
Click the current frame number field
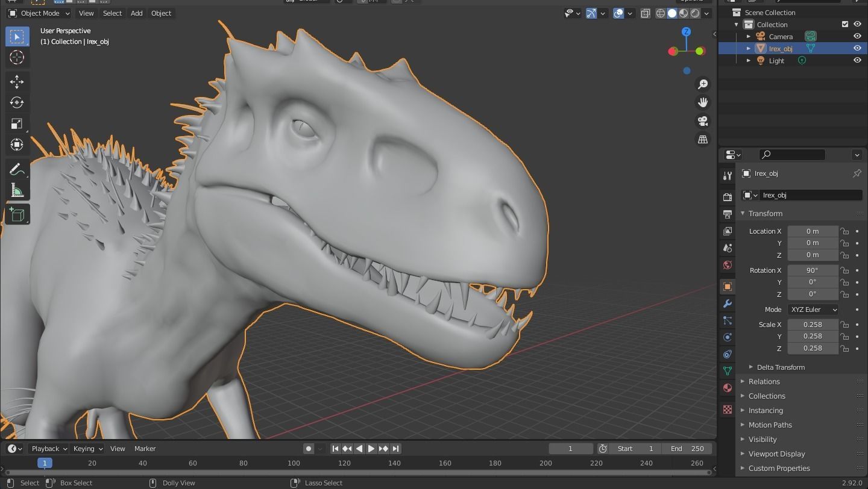click(571, 449)
